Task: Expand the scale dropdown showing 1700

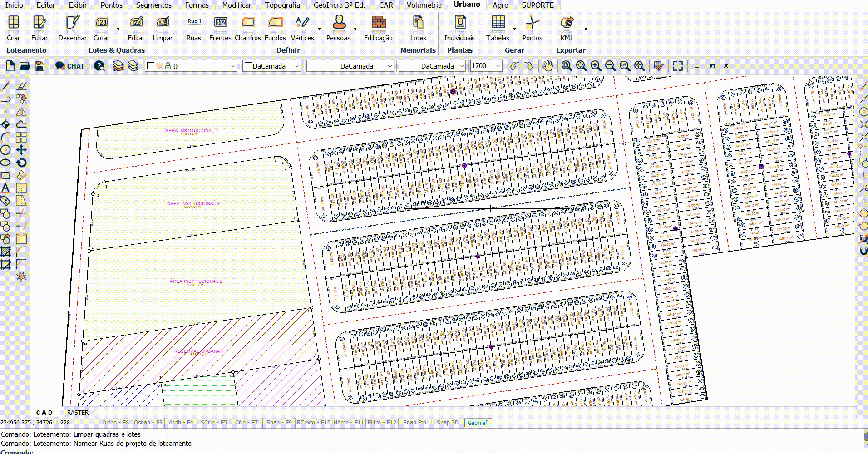Action: pos(498,66)
